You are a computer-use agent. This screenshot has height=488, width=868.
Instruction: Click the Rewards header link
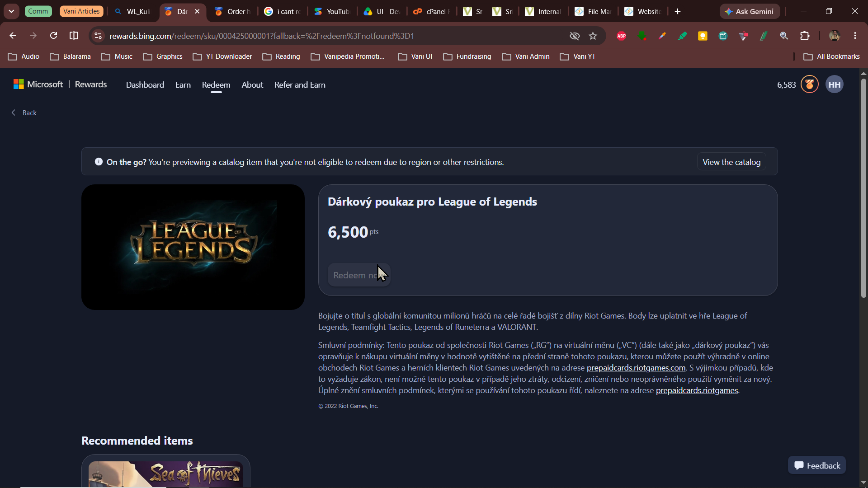(91, 84)
